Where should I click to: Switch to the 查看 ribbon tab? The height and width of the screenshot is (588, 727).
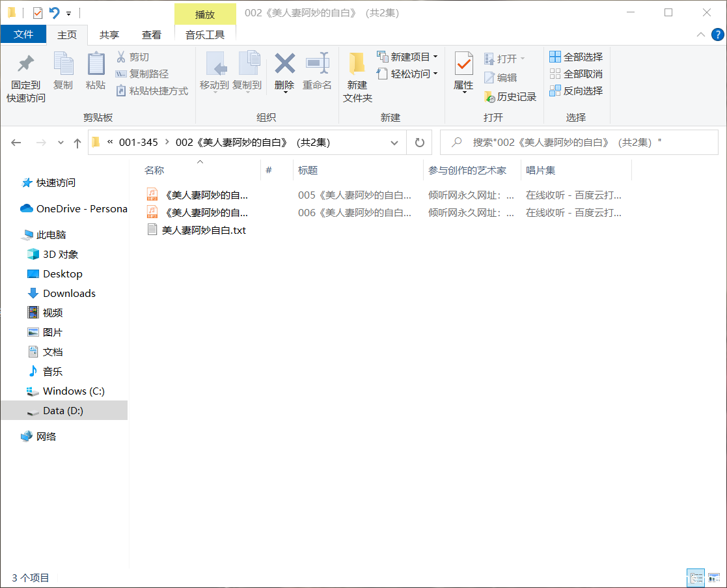(x=151, y=35)
